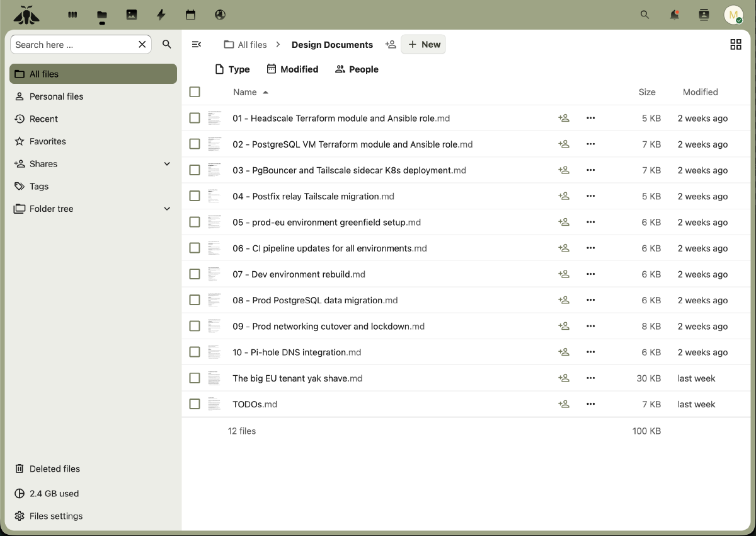Open the unified search magnifier
The image size is (756, 536).
(644, 15)
